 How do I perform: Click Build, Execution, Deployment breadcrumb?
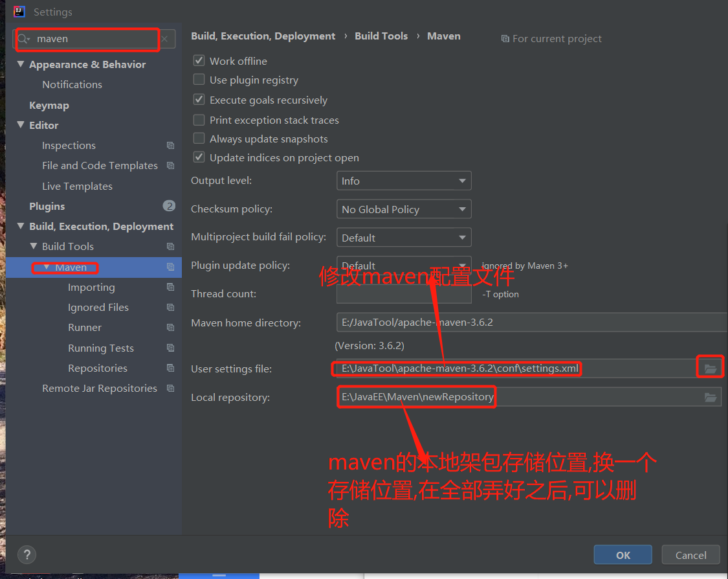click(x=263, y=36)
